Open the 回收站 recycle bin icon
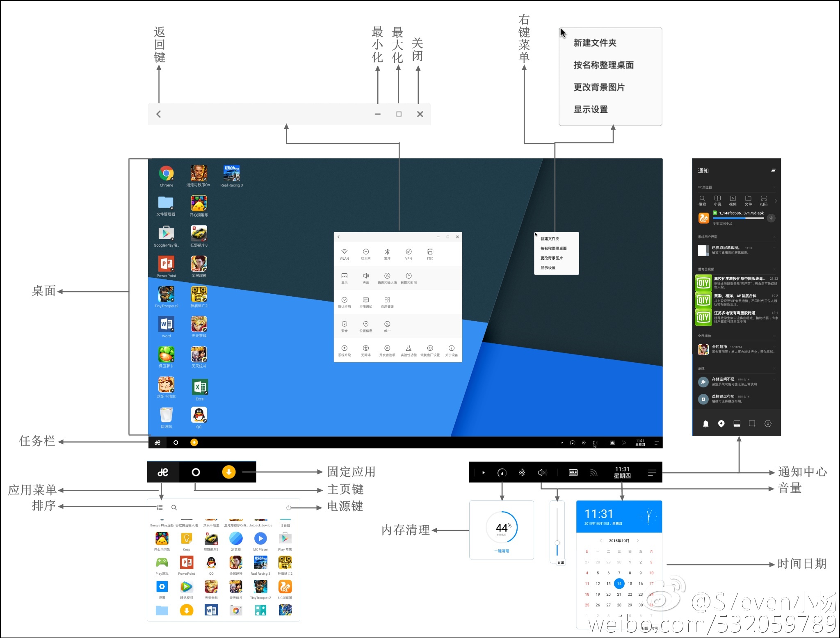This screenshot has width=840, height=638. [x=166, y=415]
